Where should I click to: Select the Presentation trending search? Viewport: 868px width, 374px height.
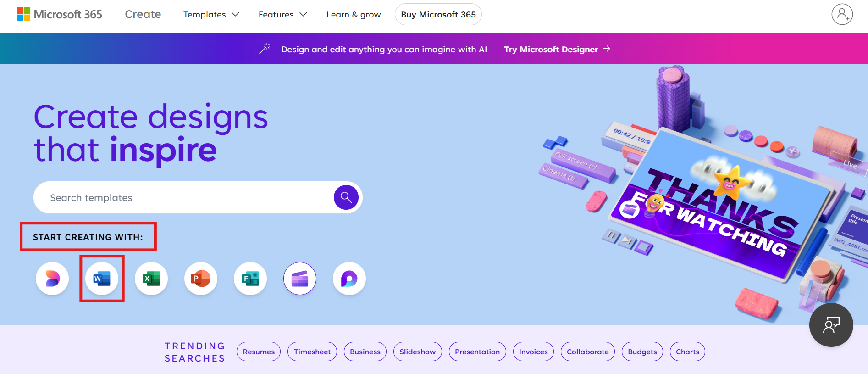coord(477,352)
